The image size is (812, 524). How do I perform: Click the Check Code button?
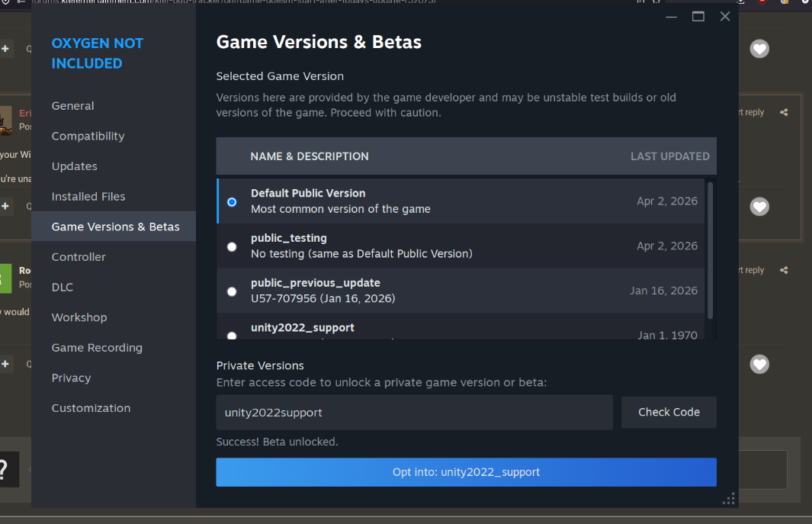669,412
